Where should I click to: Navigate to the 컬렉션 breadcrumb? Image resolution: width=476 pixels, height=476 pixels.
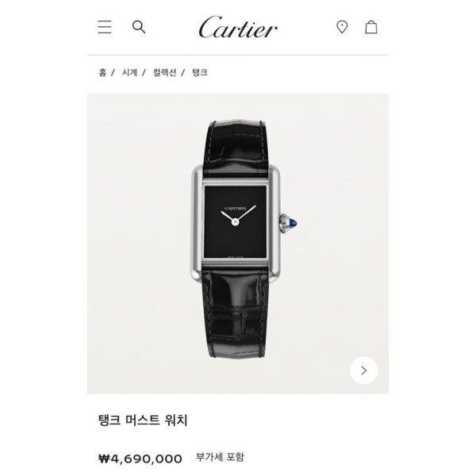[x=164, y=72]
